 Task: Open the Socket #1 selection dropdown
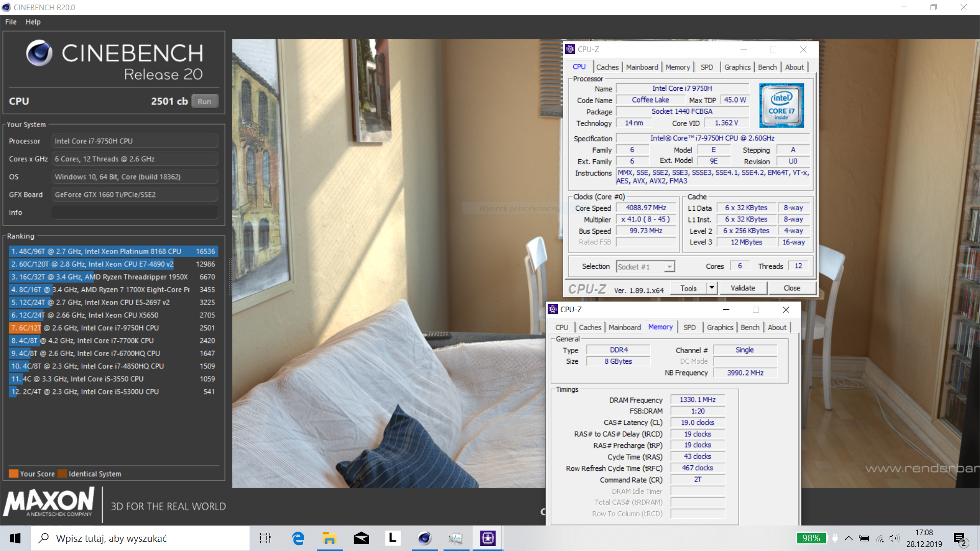pos(645,267)
